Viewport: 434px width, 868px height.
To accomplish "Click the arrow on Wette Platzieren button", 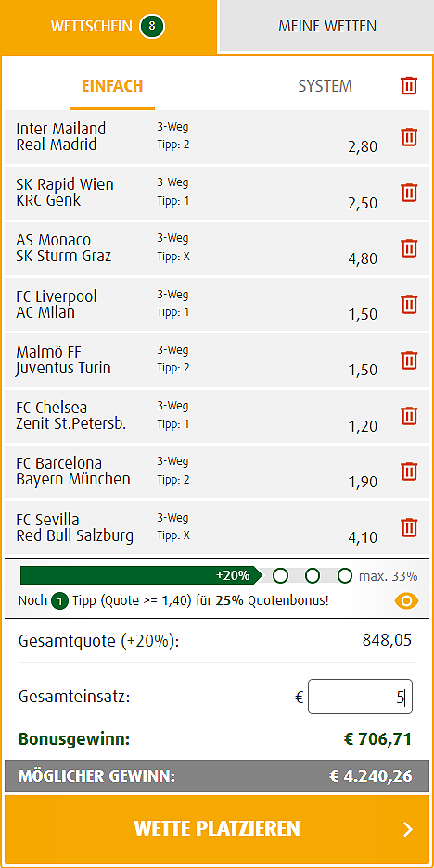I will [409, 829].
